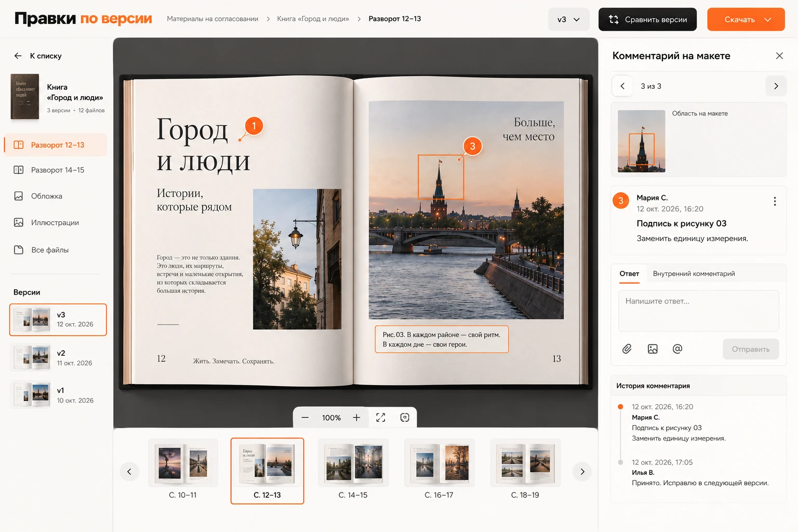Click the Сравнить версии button
The height and width of the screenshot is (532, 798).
click(x=647, y=19)
